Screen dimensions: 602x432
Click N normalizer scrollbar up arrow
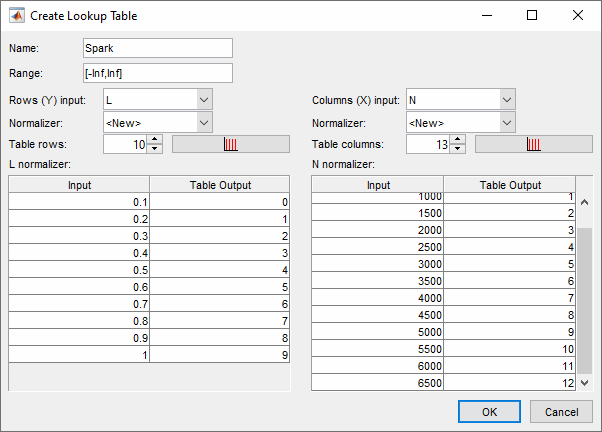click(x=584, y=202)
